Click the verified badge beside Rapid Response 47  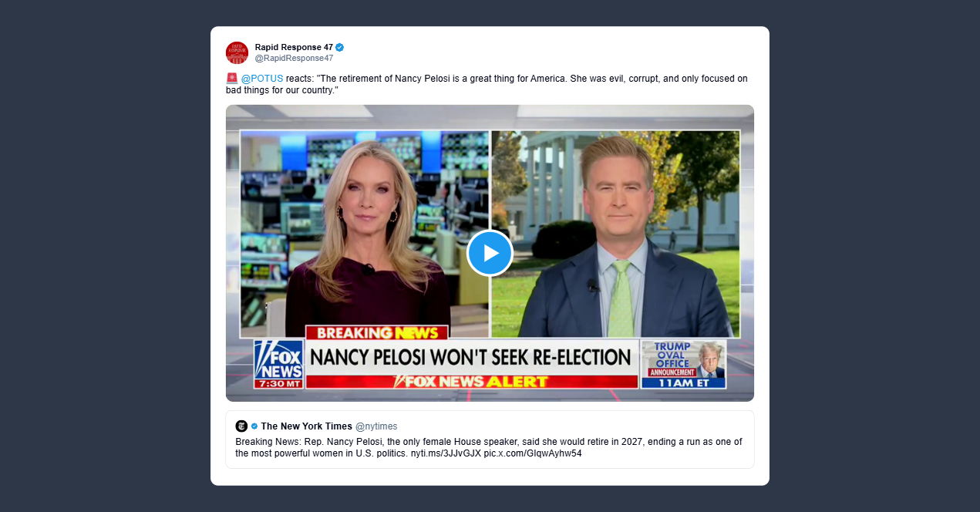click(340, 47)
